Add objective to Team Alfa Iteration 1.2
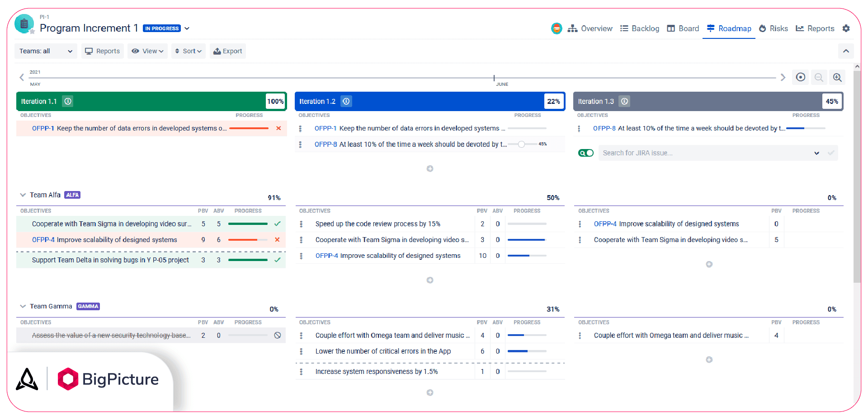Image resolution: width=868 pixels, height=420 pixels. click(430, 280)
